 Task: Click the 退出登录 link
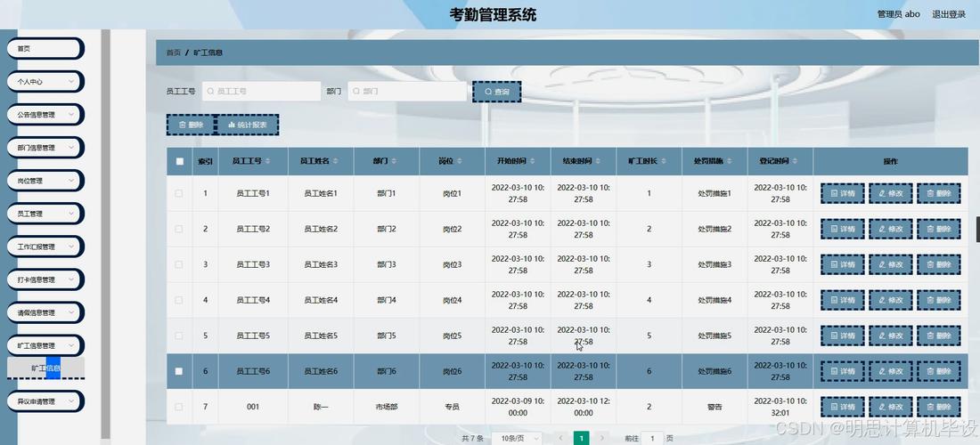point(949,13)
